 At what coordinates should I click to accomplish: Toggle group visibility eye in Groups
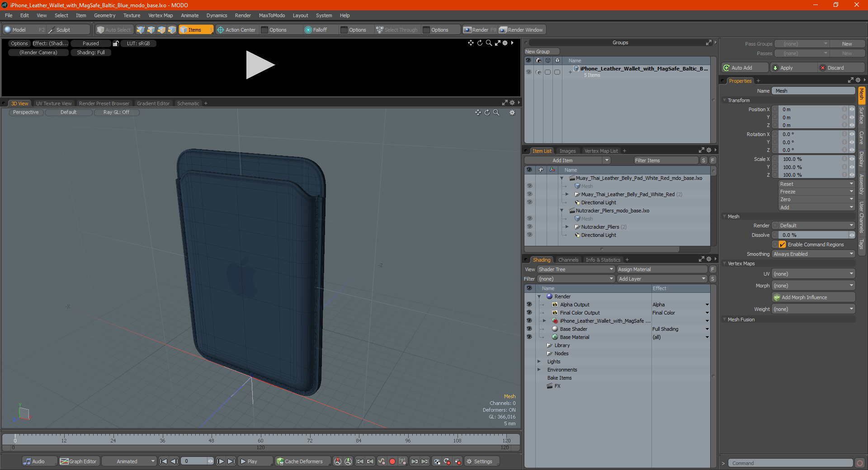[528, 72]
